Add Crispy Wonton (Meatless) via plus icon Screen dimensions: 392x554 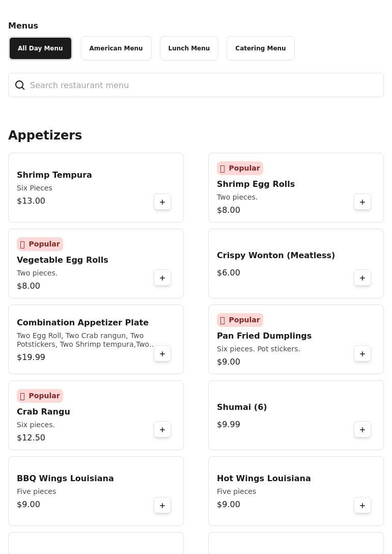tap(362, 278)
